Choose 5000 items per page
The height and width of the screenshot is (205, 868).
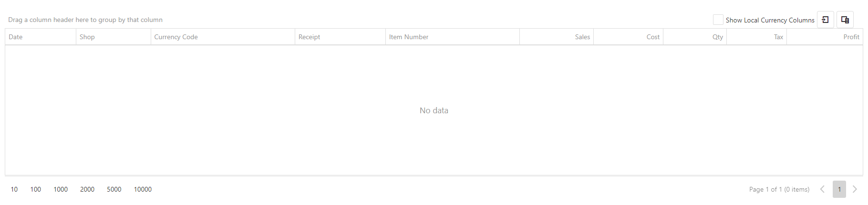click(x=114, y=189)
